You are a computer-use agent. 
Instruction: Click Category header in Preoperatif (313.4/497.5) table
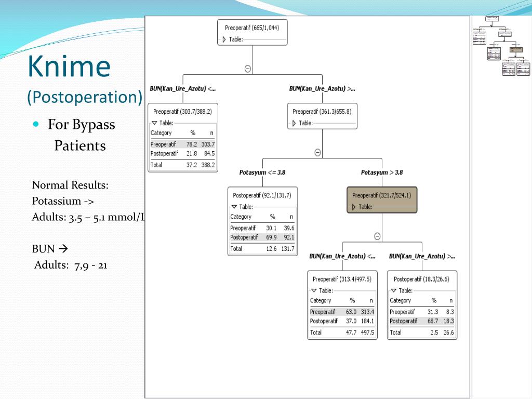click(x=321, y=301)
